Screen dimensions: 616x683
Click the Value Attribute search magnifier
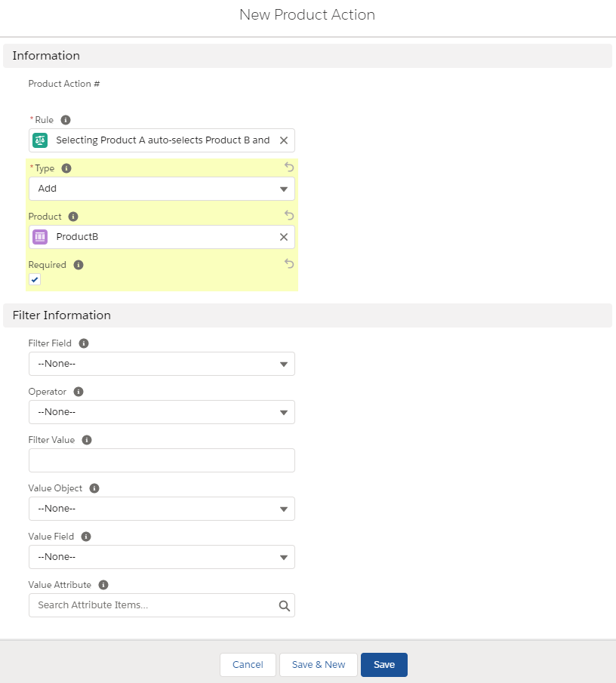coord(284,605)
